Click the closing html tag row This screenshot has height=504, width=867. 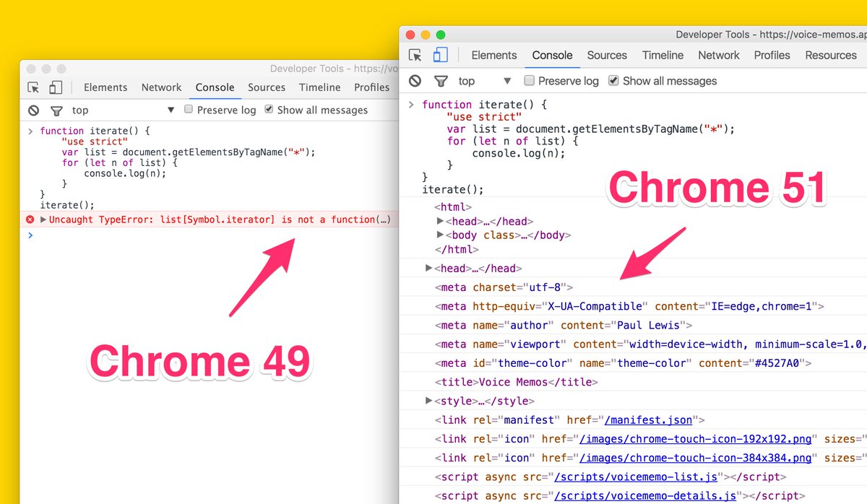coord(457,249)
